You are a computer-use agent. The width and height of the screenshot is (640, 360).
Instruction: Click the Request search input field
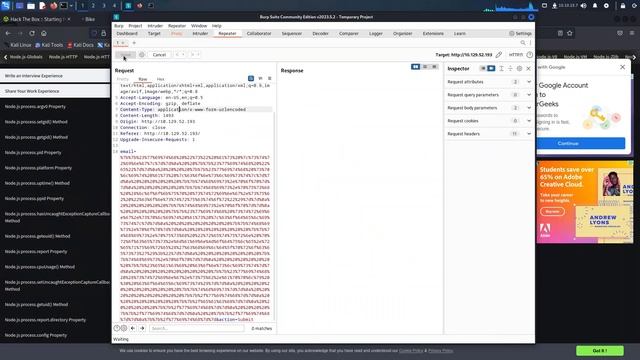tap(196, 328)
